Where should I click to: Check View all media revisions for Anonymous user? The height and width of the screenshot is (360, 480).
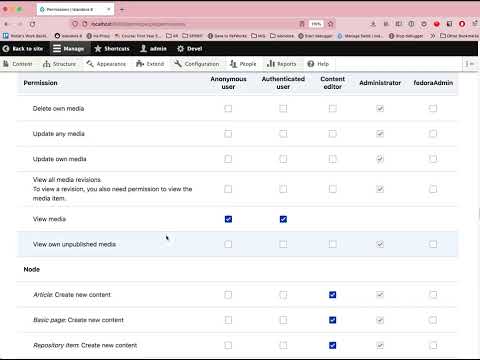pyautogui.click(x=228, y=189)
